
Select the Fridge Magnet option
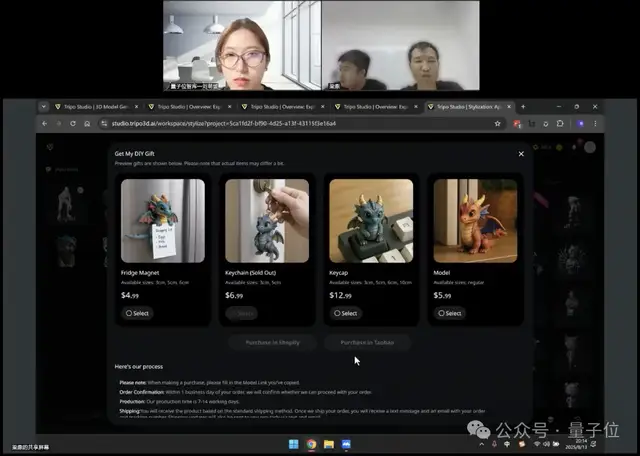tap(140, 313)
